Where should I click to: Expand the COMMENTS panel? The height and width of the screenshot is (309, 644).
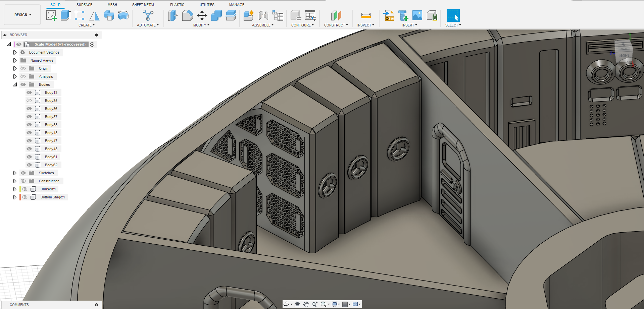coord(96,305)
